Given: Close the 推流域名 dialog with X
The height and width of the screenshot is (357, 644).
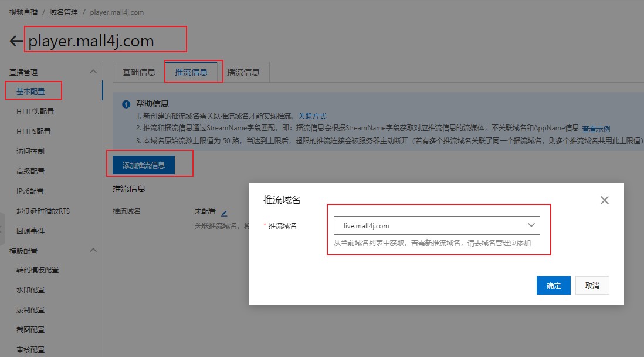Looking at the screenshot, I should pos(605,200).
